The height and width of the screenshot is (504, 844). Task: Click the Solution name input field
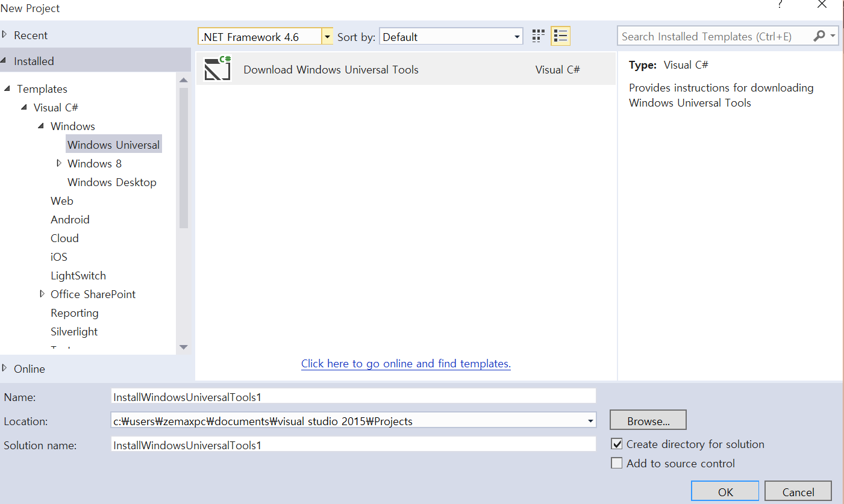354,444
